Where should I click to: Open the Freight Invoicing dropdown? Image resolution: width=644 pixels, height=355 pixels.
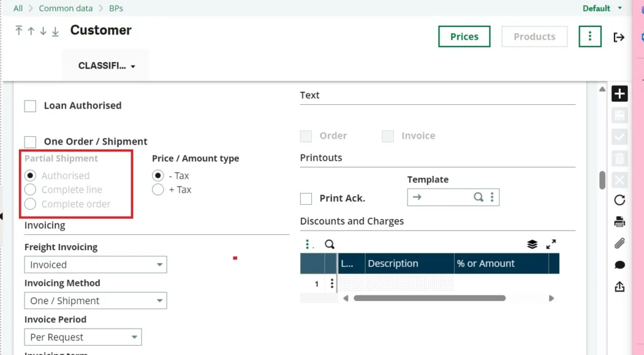coord(96,265)
